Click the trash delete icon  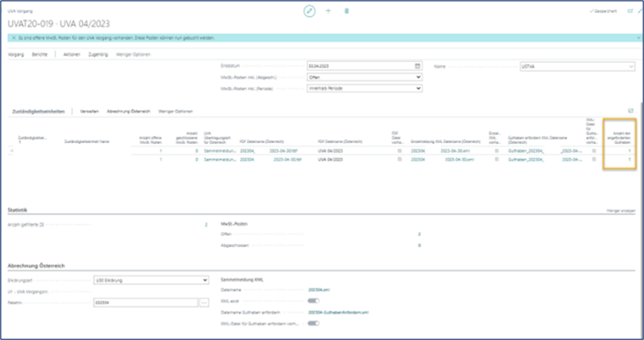point(347,11)
